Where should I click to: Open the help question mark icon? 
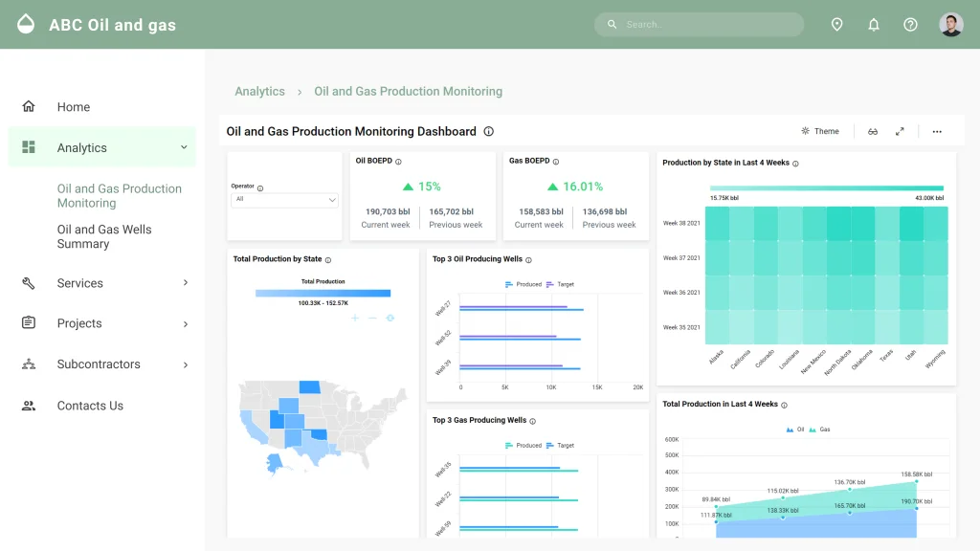pos(910,24)
